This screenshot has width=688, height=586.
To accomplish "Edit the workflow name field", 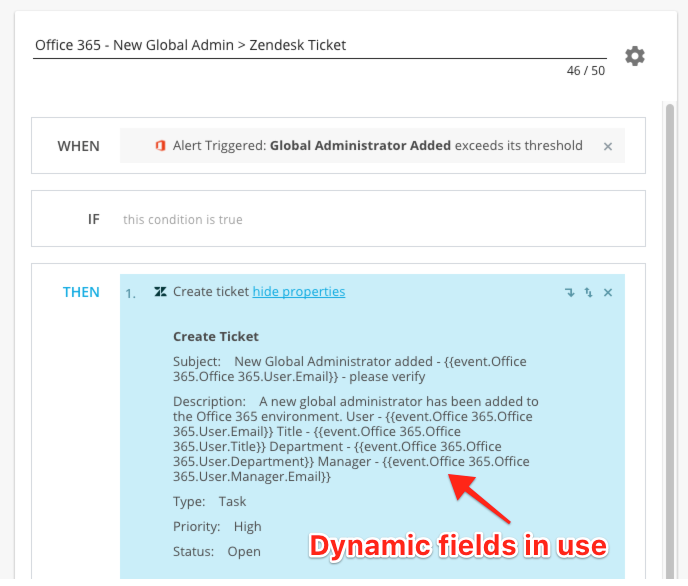I will point(320,45).
